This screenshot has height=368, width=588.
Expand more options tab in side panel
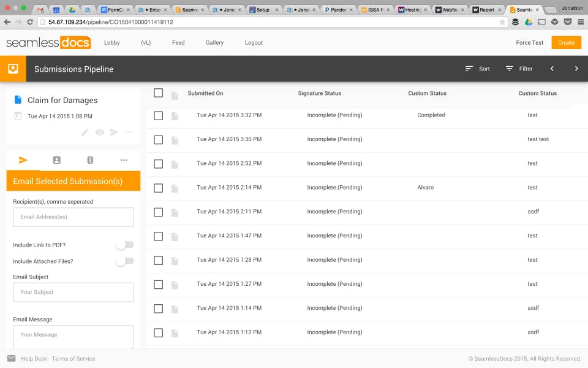(124, 160)
